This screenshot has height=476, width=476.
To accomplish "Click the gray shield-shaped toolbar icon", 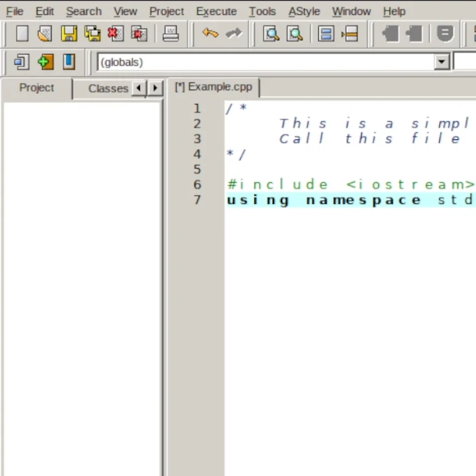I will 445,33.
